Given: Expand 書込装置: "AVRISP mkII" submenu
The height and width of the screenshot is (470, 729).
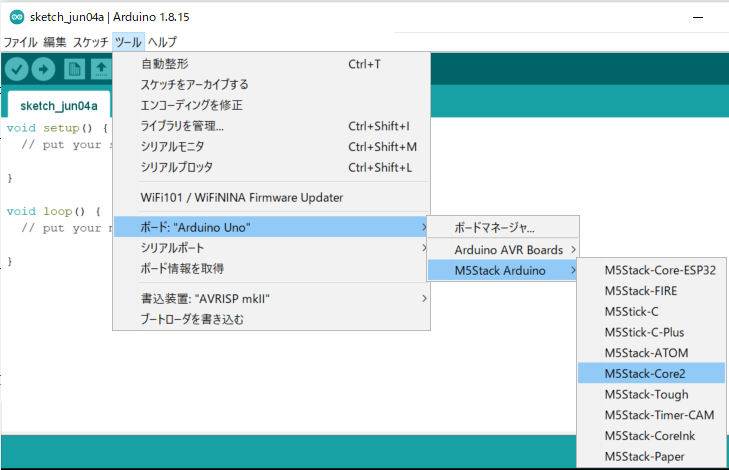Looking at the screenshot, I should tap(272, 298).
